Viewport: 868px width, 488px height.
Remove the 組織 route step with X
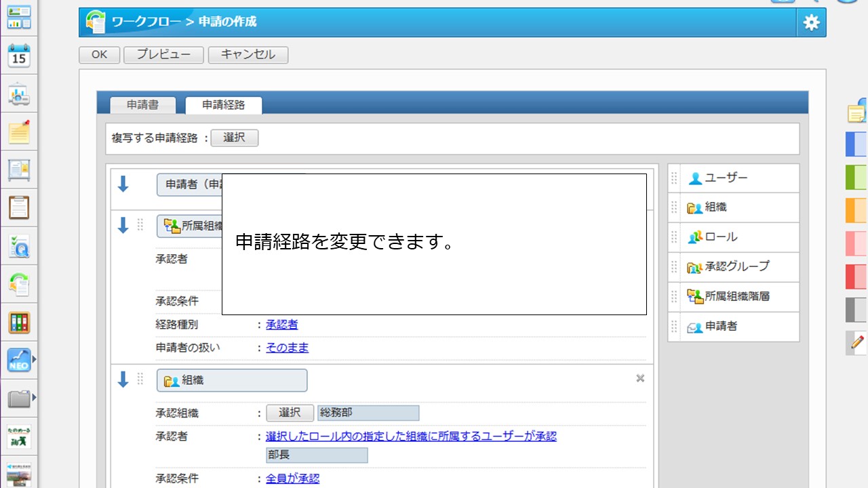(640, 379)
